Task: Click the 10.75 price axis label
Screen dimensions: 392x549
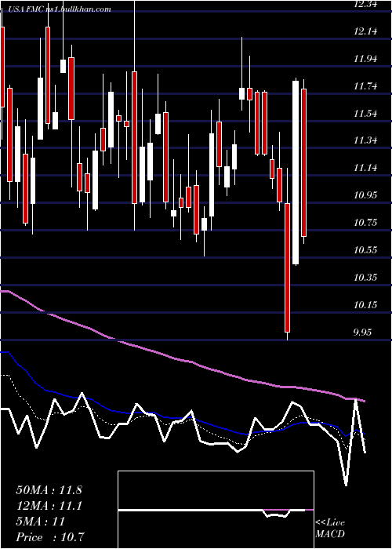Action: [365, 223]
